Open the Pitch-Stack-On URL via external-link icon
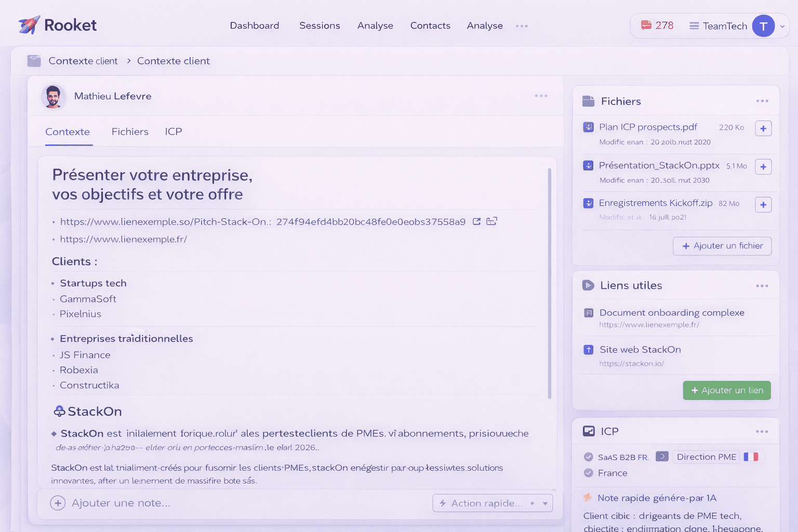Screen dimensions: 798x532 476,221
